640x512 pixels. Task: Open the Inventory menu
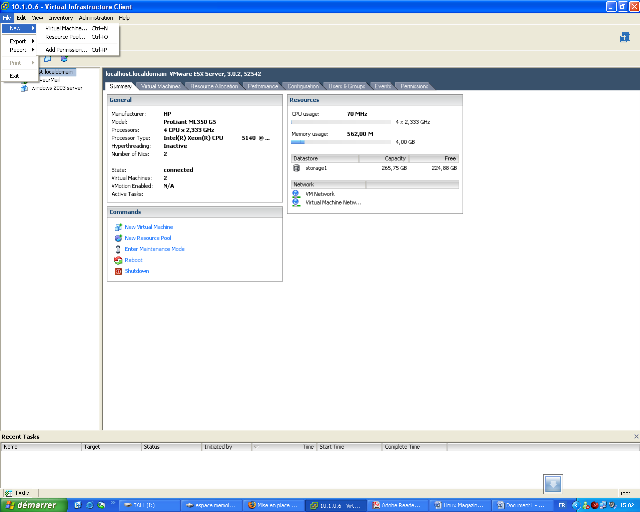pos(59,18)
